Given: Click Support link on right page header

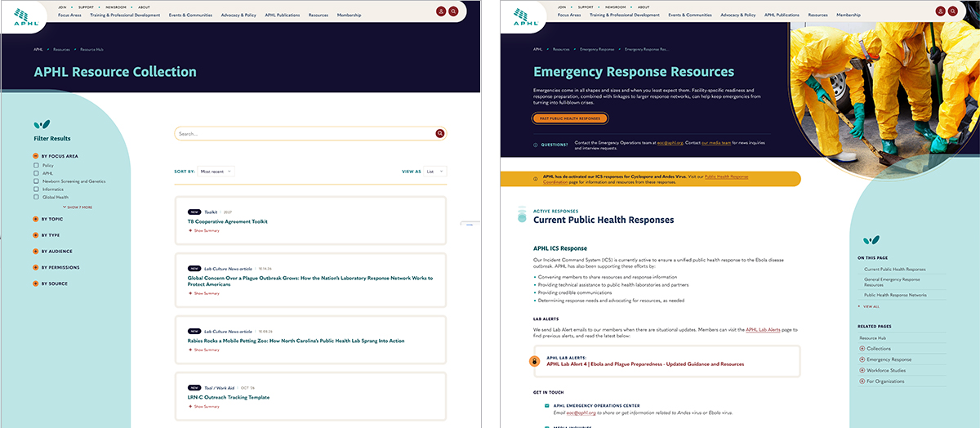Looking at the screenshot, I should pyautogui.click(x=586, y=7).
